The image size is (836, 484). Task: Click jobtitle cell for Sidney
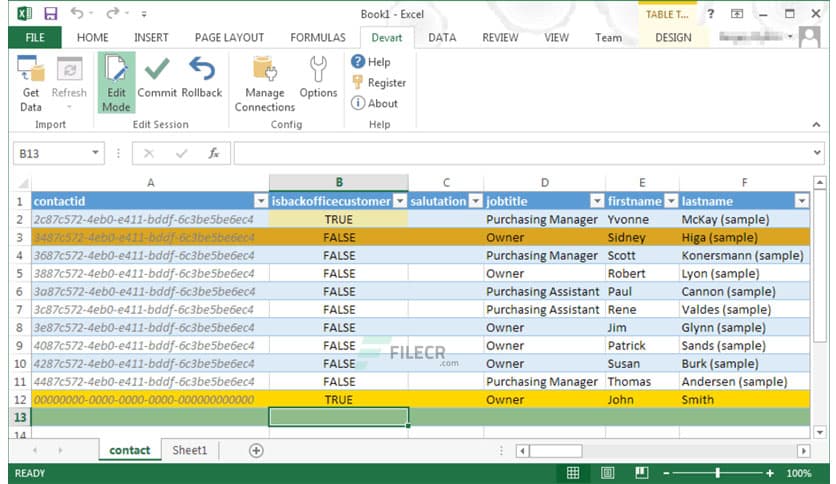[544, 237]
